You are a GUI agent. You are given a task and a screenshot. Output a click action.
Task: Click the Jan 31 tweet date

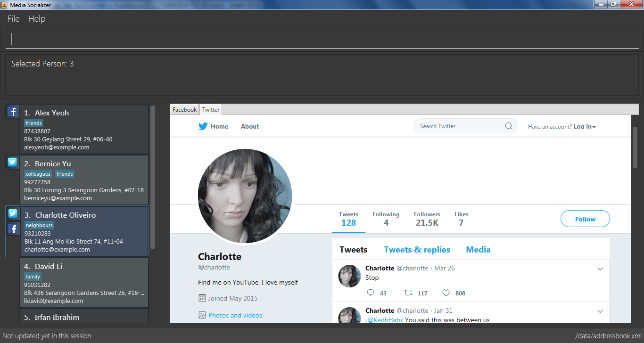[443, 310]
